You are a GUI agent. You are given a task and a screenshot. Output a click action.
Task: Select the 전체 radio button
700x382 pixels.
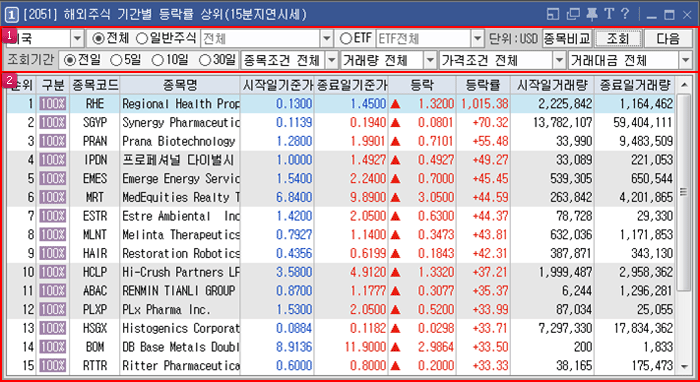[98, 39]
